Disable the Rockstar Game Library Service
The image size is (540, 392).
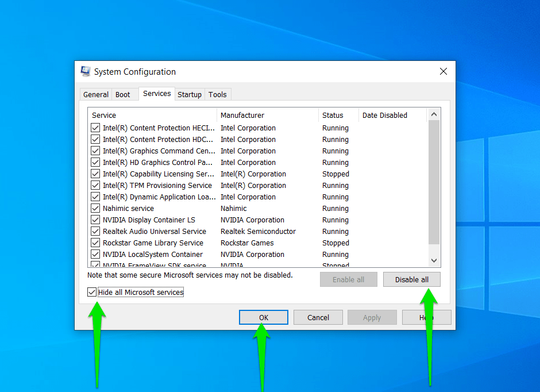click(x=95, y=243)
